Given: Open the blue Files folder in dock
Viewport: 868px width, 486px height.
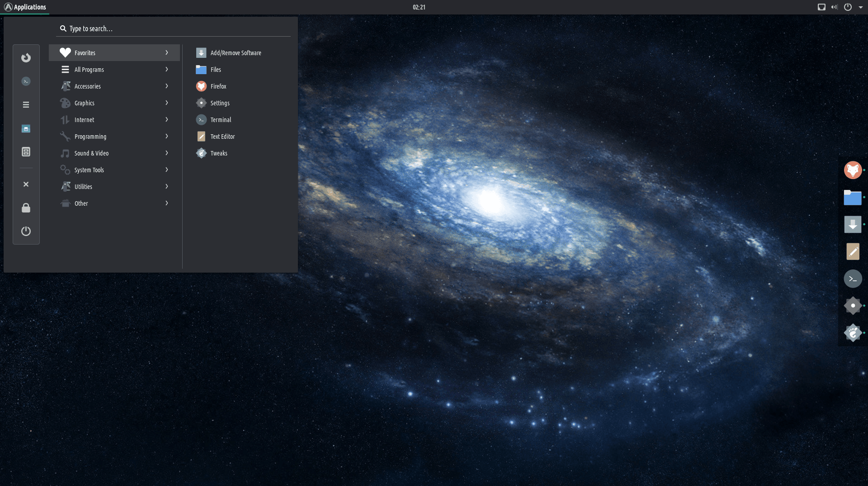Looking at the screenshot, I should pos(853,198).
